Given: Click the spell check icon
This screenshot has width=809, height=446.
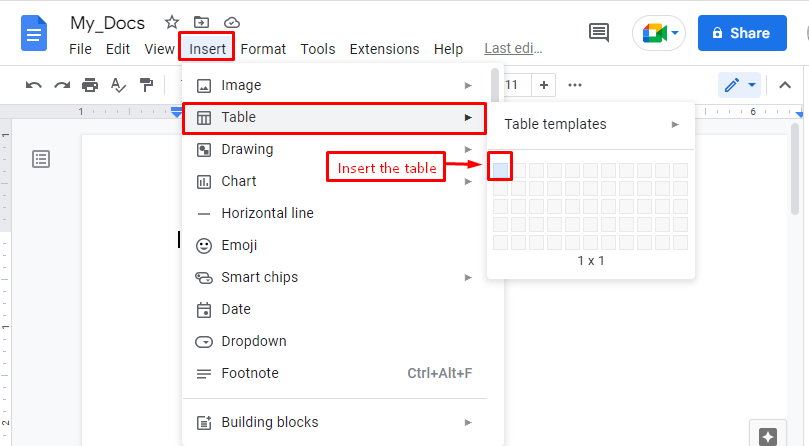Looking at the screenshot, I should pyautogui.click(x=118, y=85).
